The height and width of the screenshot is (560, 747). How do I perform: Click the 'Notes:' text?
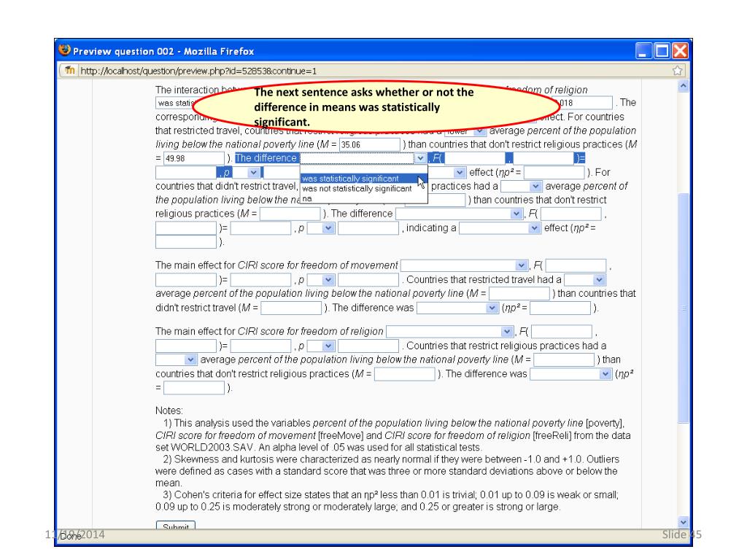point(169,411)
